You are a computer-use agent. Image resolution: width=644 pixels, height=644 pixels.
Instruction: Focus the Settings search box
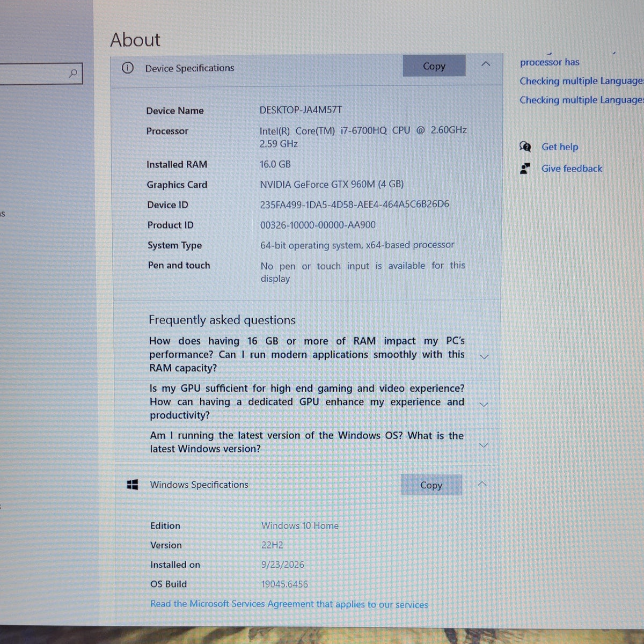pyautogui.click(x=41, y=74)
